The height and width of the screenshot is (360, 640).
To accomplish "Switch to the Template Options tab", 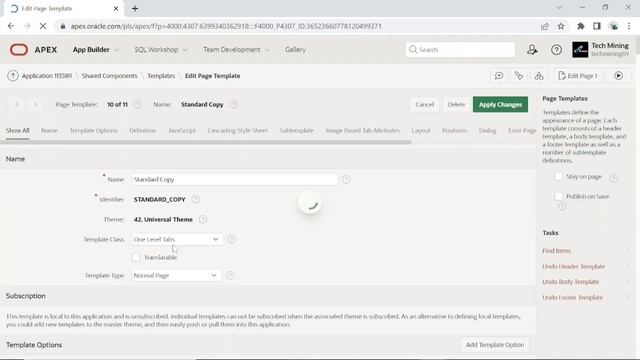I will pos(93,131).
